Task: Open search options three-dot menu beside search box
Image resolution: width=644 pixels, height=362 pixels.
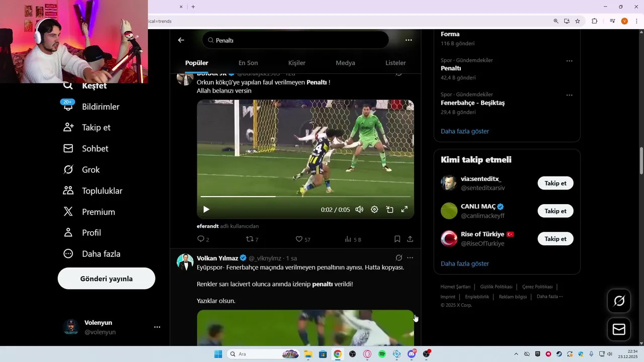Action: pos(409,40)
